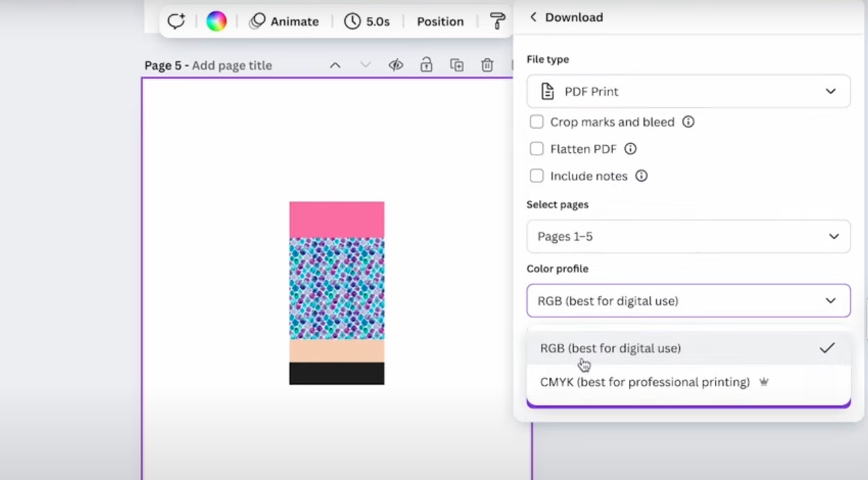This screenshot has height=480, width=868.
Task: Click the magic comment sparkle icon
Action: [x=176, y=21]
